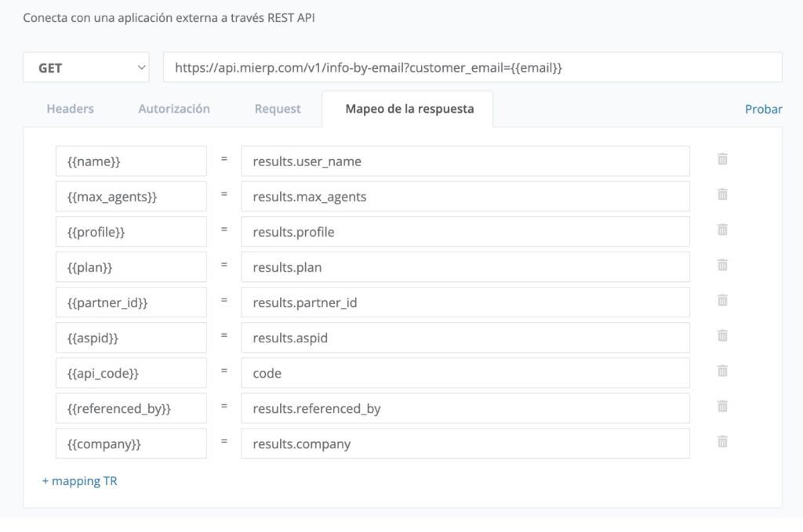
Task: Add a row with + mapping TR
Action: (x=79, y=481)
